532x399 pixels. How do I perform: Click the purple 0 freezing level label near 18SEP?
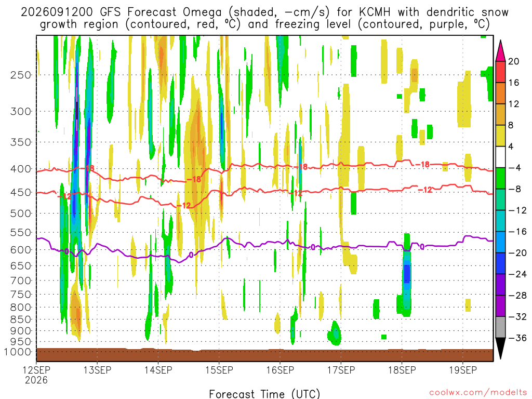pos(422,247)
